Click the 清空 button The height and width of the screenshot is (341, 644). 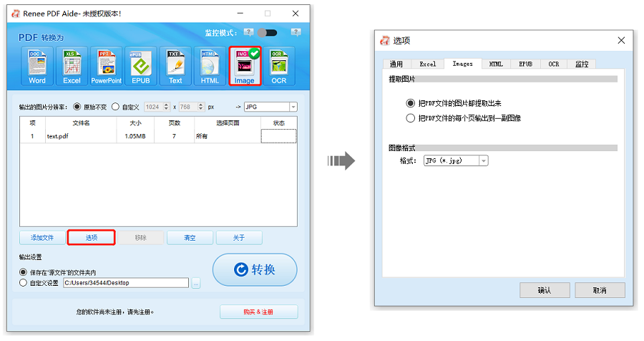click(190, 238)
